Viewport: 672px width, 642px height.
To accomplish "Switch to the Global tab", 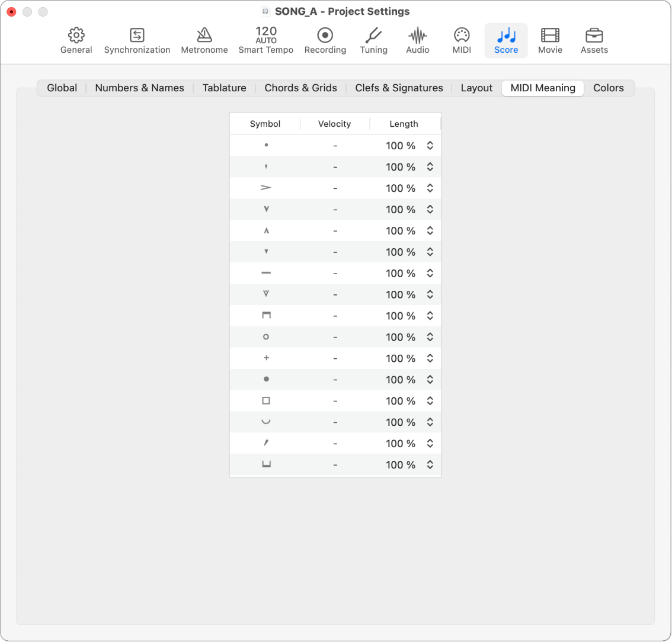I will (x=62, y=88).
